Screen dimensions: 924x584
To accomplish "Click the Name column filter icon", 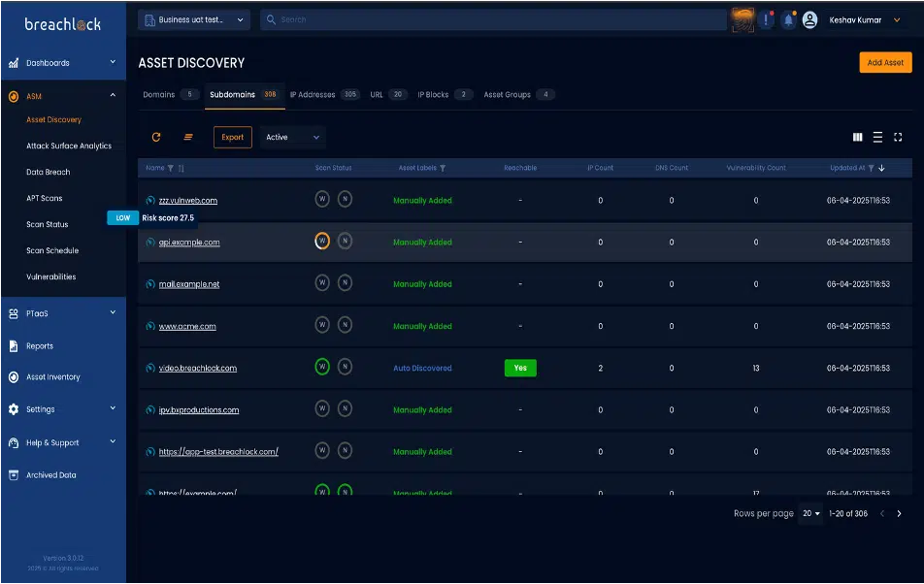I will [170, 169].
